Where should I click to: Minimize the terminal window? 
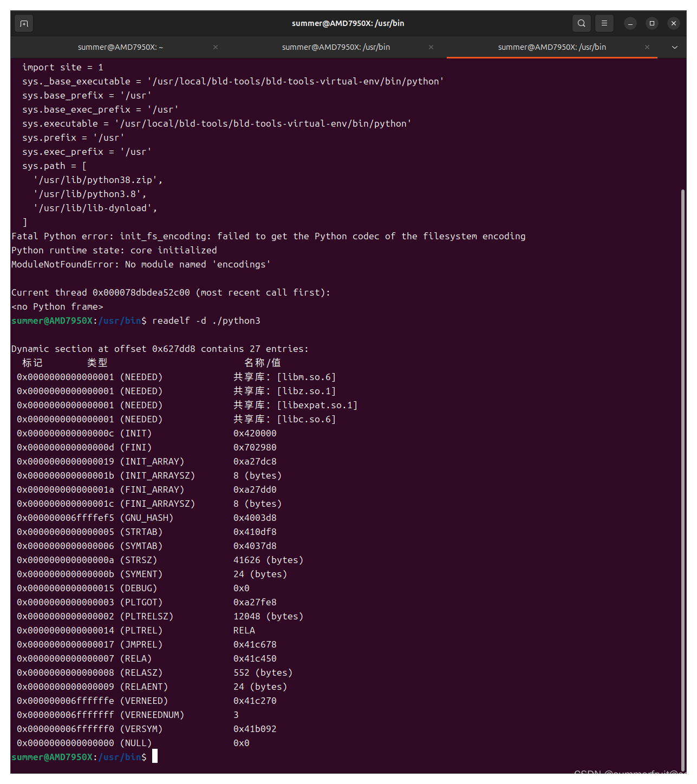coord(630,23)
